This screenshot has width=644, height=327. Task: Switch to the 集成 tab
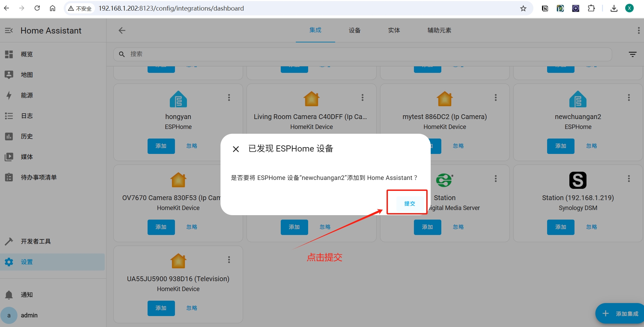tap(315, 30)
